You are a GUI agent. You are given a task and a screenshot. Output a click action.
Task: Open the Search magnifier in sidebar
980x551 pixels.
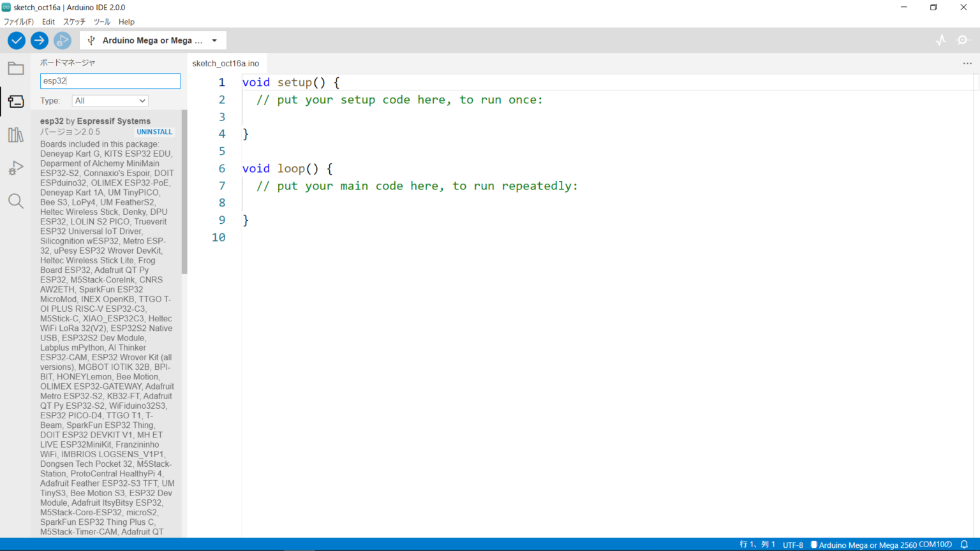pos(16,202)
